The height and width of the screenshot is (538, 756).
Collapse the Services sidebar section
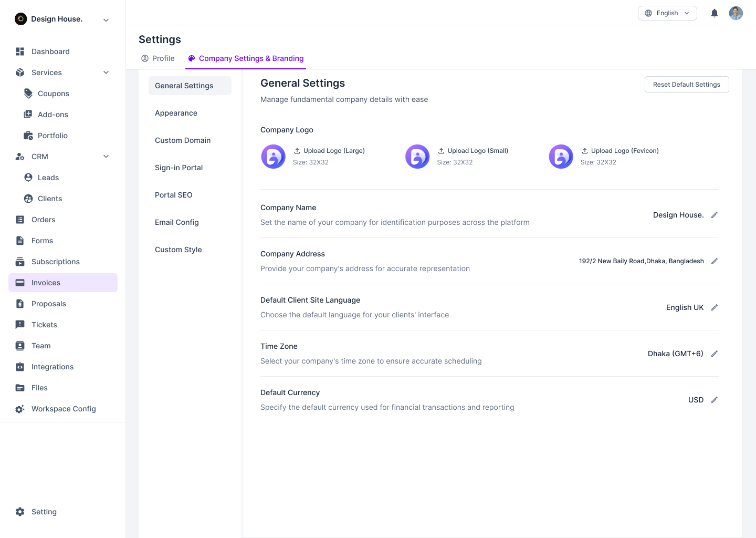pyautogui.click(x=106, y=73)
